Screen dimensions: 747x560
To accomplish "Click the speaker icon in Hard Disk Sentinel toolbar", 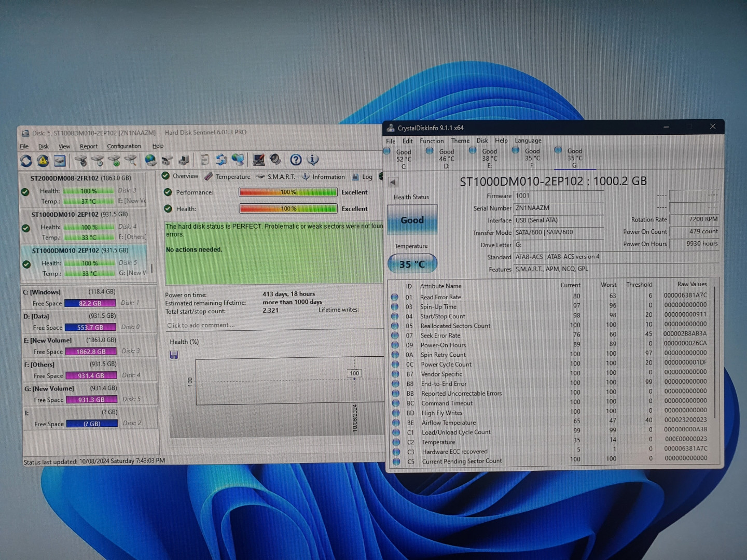I will point(275,160).
